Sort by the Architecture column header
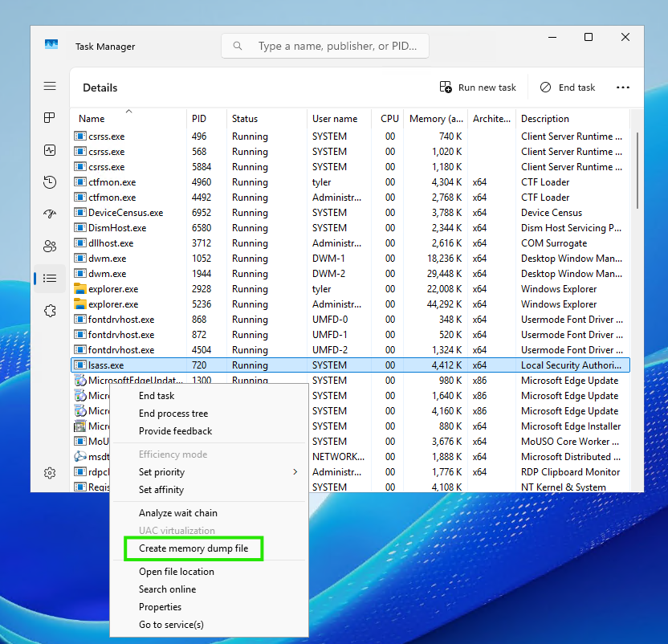The width and height of the screenshot is (668, 644). coord(491,119)
